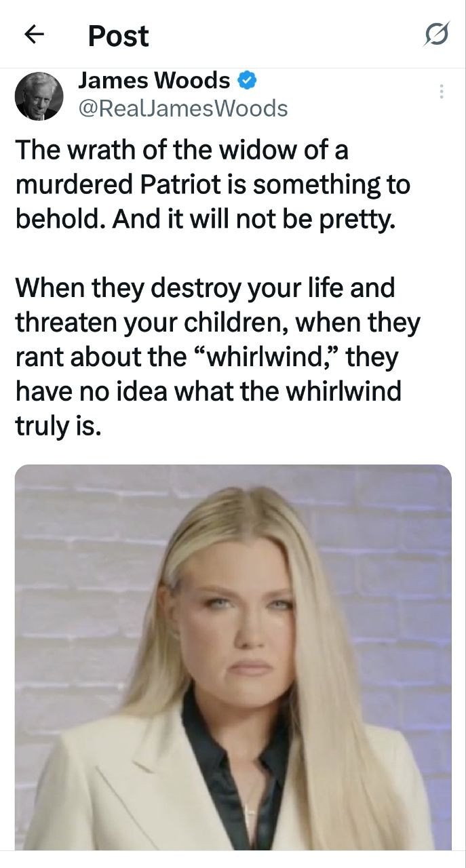
Task: Tap the line "have no idea what the whirlwind"
Action: (x=208, y=392)
